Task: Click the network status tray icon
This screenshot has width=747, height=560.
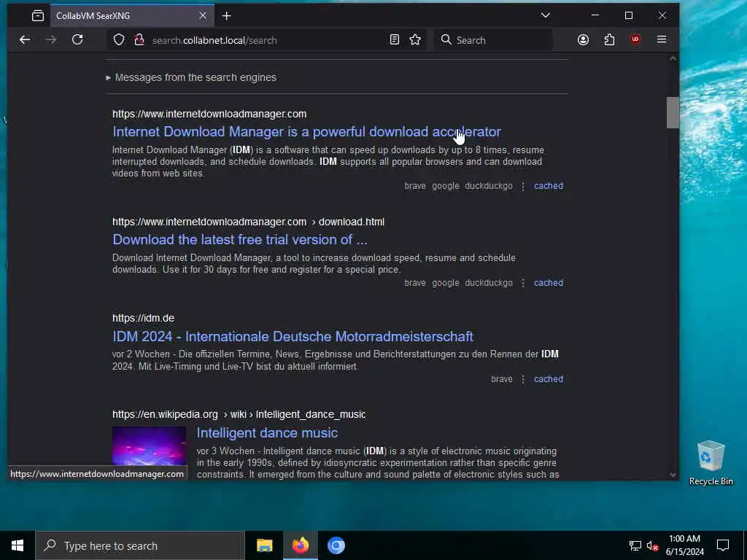Action: coord(635,545)
